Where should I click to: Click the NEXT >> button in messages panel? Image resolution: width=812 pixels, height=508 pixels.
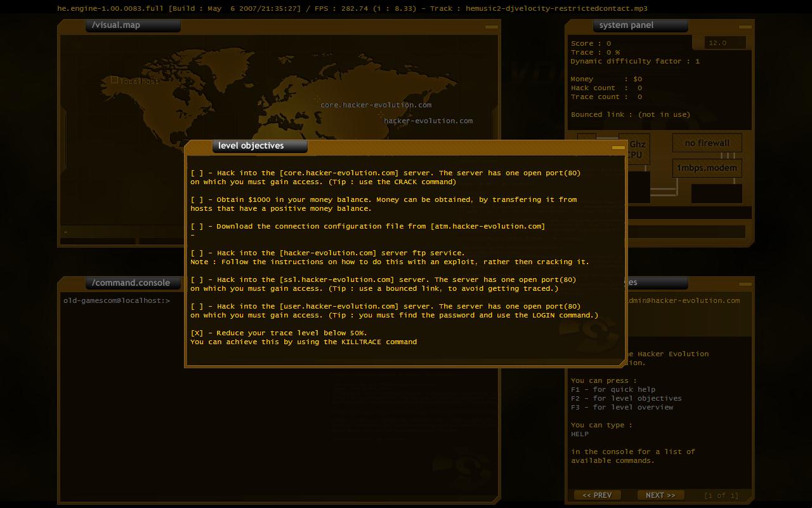660,495
